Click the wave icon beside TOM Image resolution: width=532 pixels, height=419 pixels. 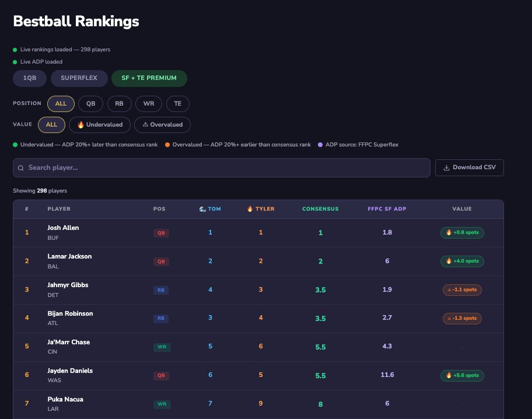point(202,209)
